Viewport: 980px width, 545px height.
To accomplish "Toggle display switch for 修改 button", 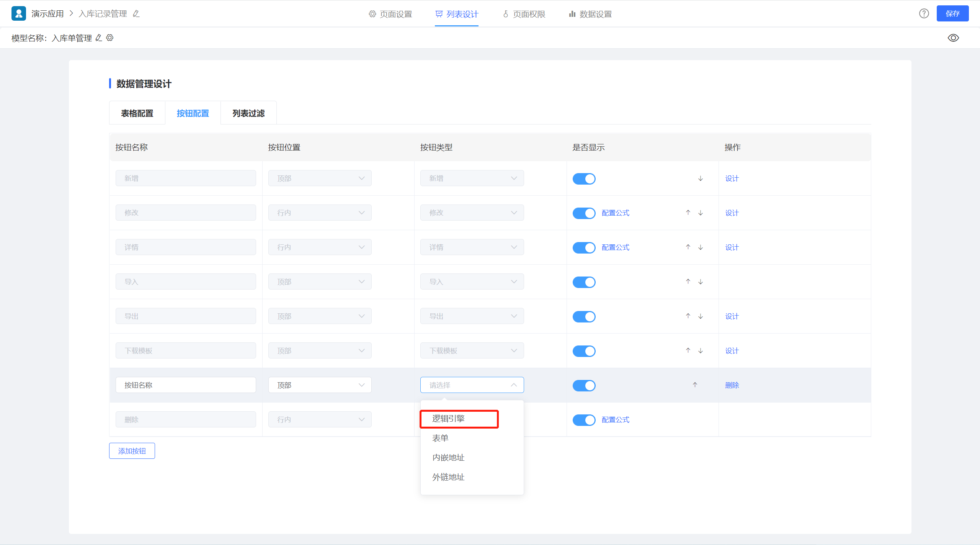I will click(584, 213).
